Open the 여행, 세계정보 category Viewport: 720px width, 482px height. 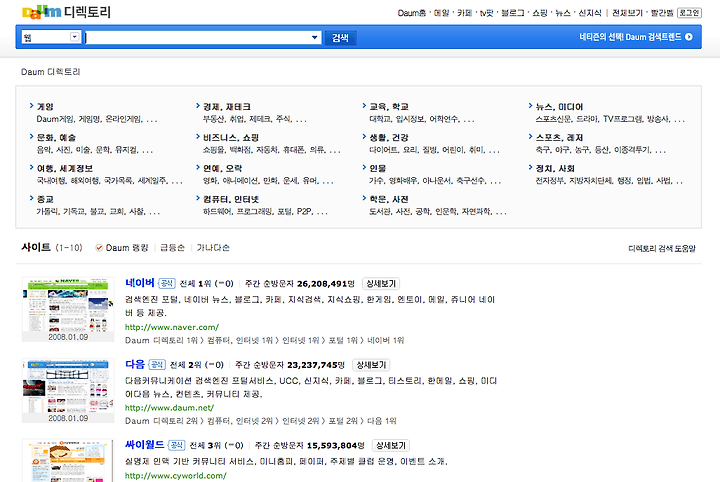(65, 168)
